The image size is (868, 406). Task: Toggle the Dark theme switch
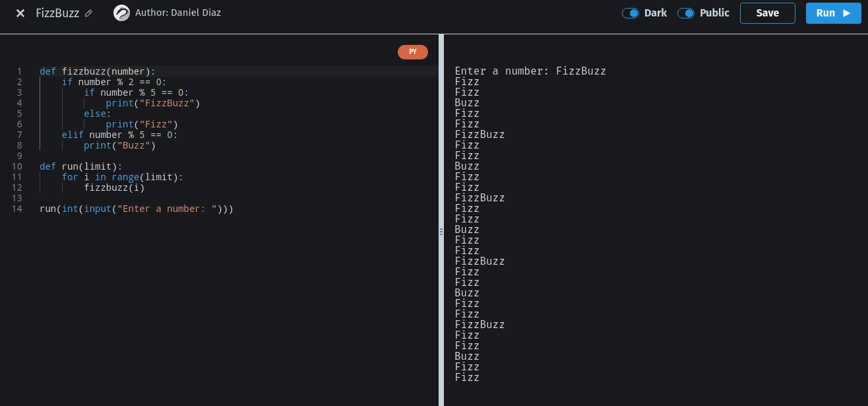pyautogui.click(x=631, y=13)
